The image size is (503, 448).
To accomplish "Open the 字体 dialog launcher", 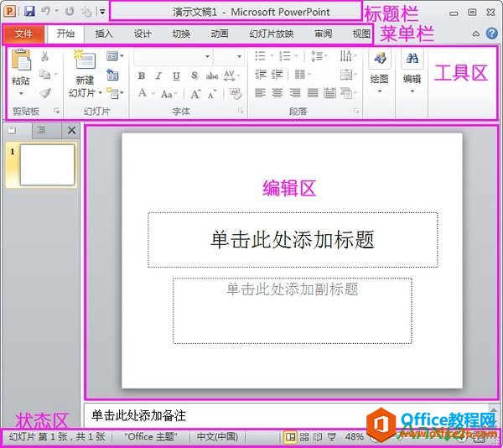I will point(241,111).
